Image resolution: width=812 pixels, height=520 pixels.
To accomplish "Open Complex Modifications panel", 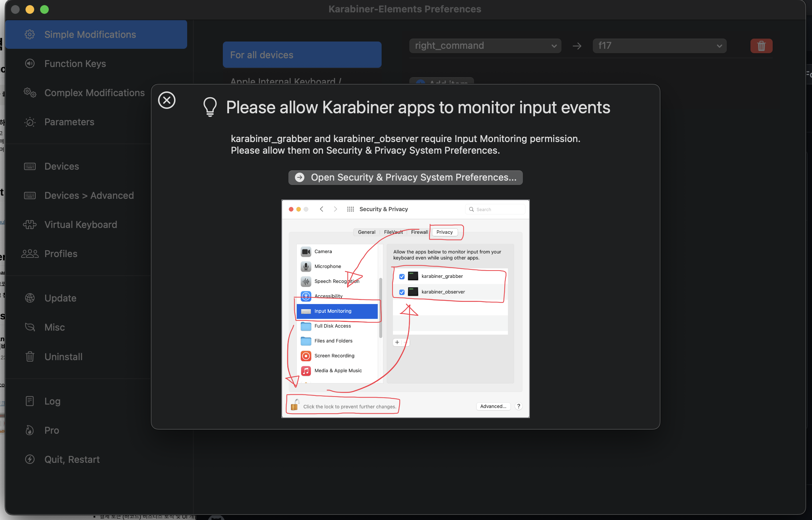I will pos(94,92).
